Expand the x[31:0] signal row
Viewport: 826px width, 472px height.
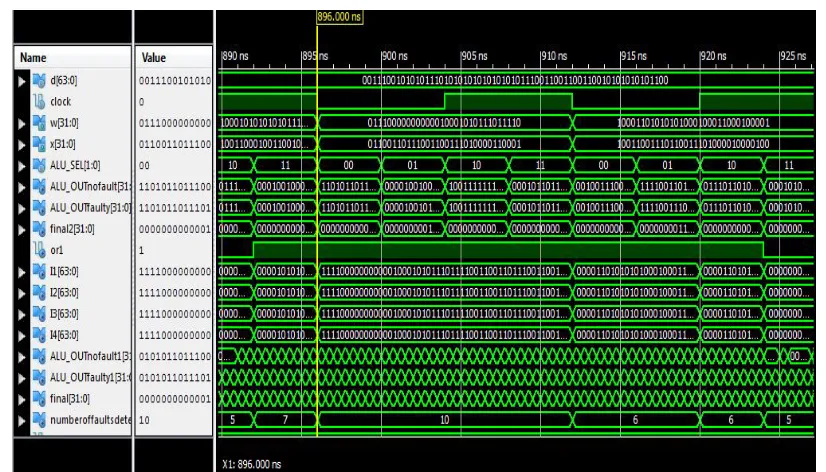[22, 145]
